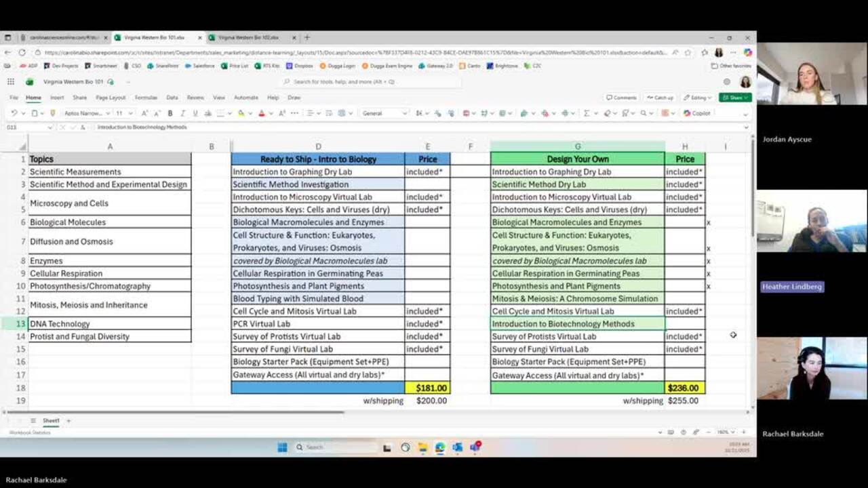
Task: Select the cell containing PCR Virtual Lab
Action: click(x=317, y=324)
